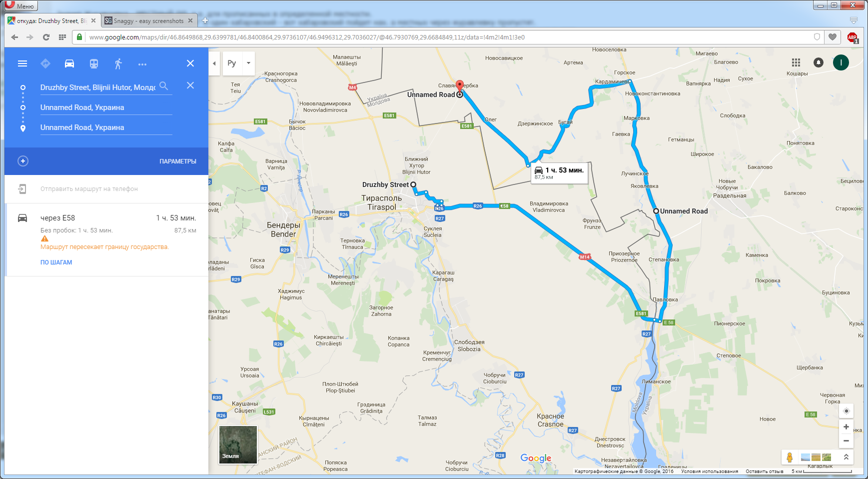
Task: Open a new browser tab
Action: pos(205,20)
